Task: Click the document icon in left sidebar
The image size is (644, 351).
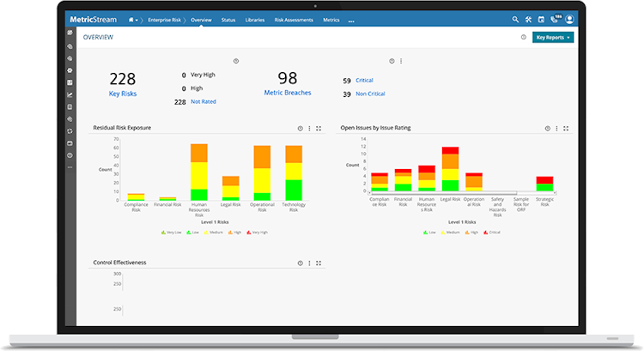Action: tap(70, 106)
